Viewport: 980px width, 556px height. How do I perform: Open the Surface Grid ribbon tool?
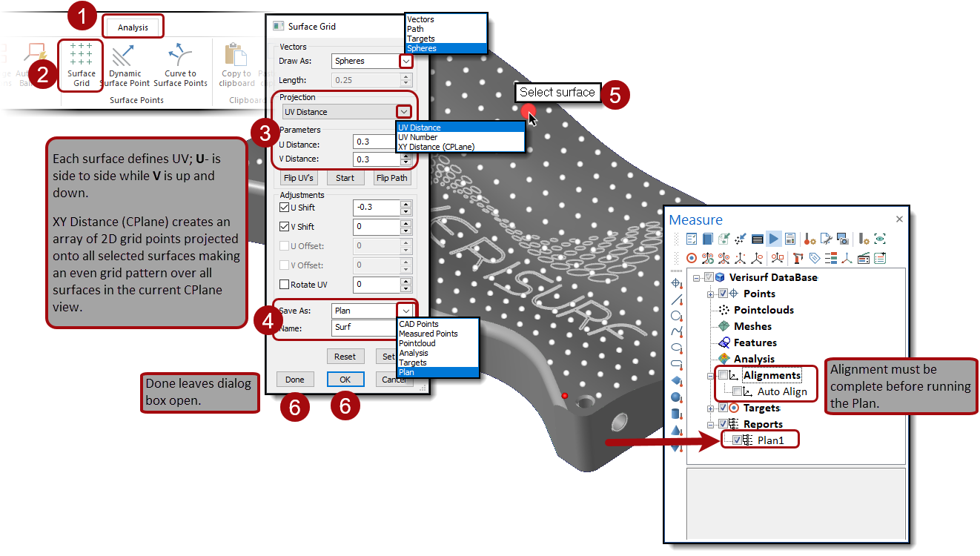pos(81,65)
